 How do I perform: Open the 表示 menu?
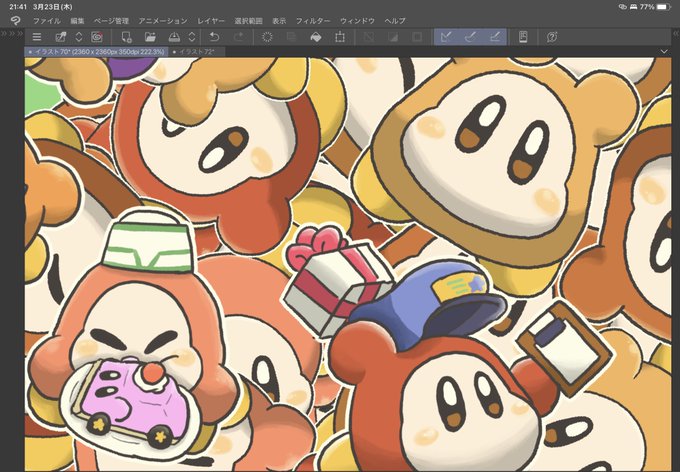[279, 20]
